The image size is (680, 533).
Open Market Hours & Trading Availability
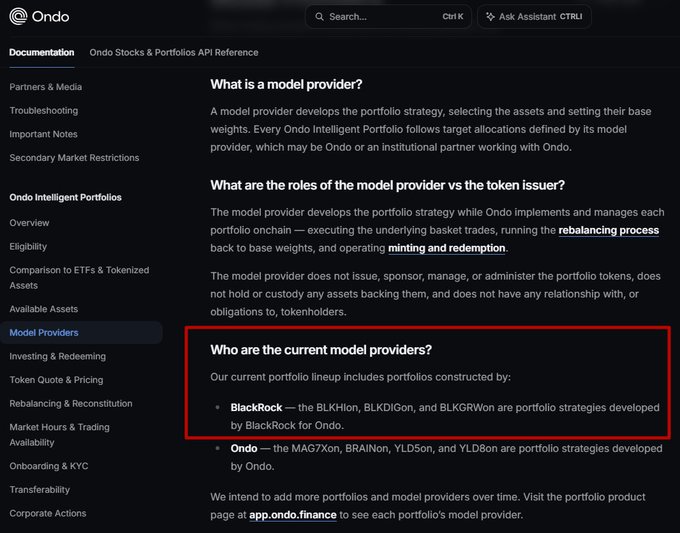[x=59, y=435]
